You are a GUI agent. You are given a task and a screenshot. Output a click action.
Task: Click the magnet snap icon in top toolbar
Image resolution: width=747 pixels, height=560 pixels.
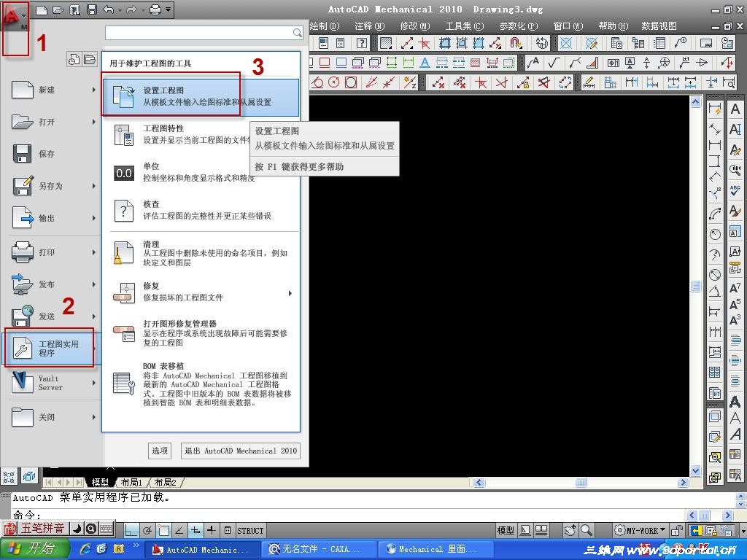tap(516, 43)
